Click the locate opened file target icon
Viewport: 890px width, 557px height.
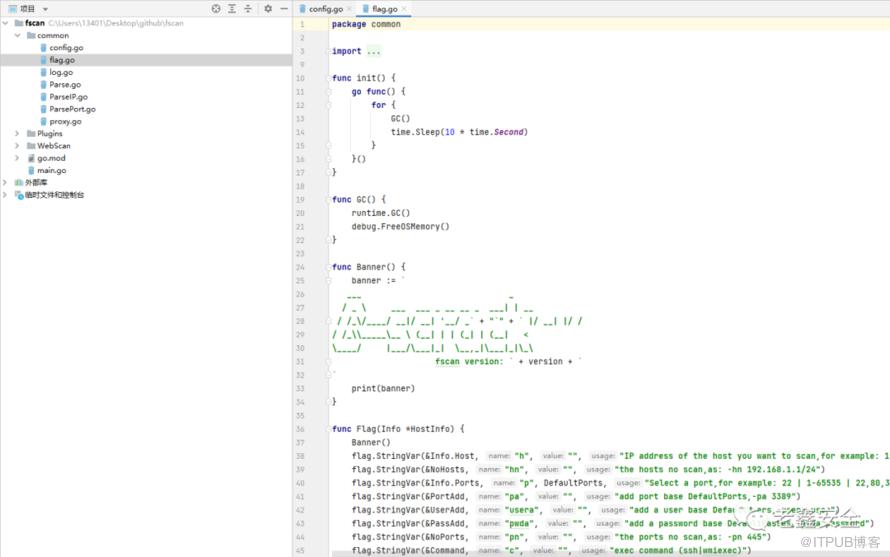[x=216, y=8]
